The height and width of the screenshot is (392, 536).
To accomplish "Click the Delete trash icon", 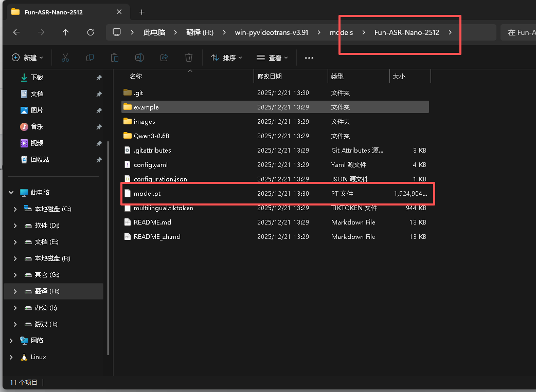I will (x=189, y=58).
